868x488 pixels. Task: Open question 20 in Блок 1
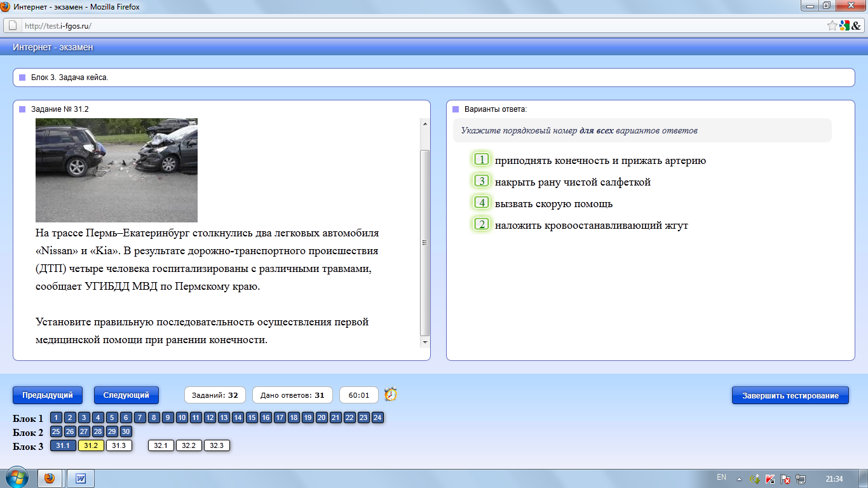click(x=322, y=417)
